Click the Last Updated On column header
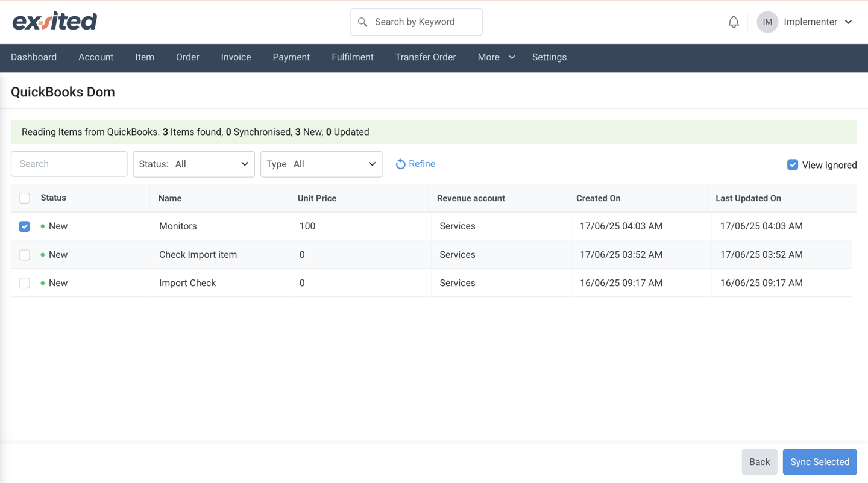 748,198
